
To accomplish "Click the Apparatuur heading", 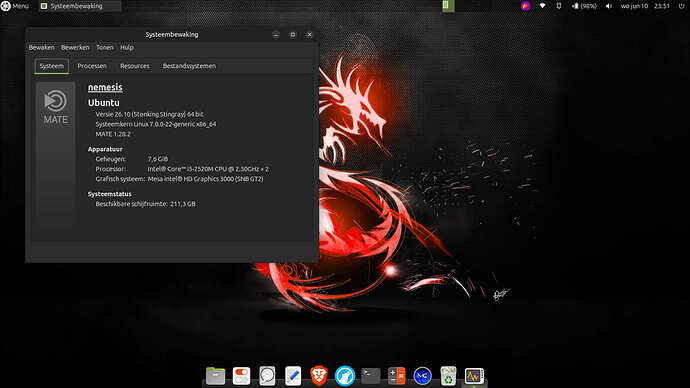I will pyautogui.click(x=105, y=149).
